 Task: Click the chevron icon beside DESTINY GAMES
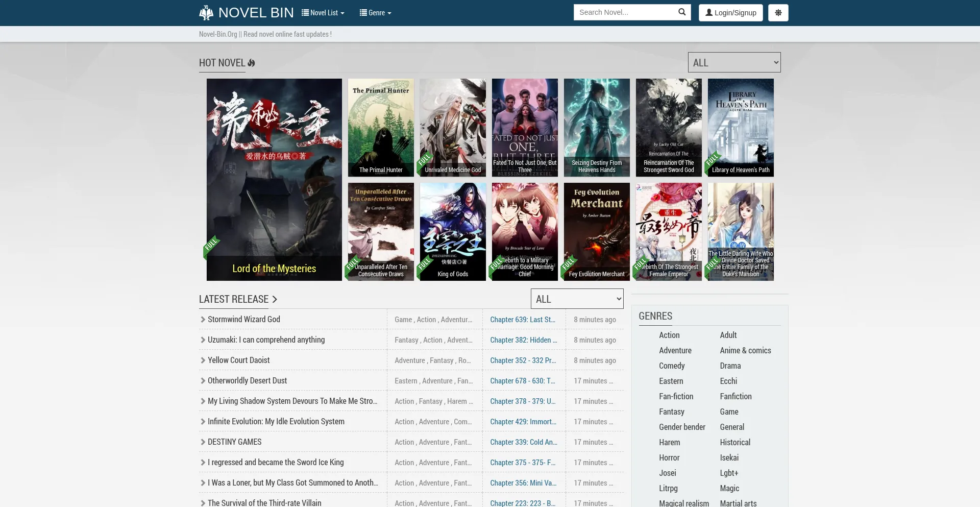pos(203,442)
